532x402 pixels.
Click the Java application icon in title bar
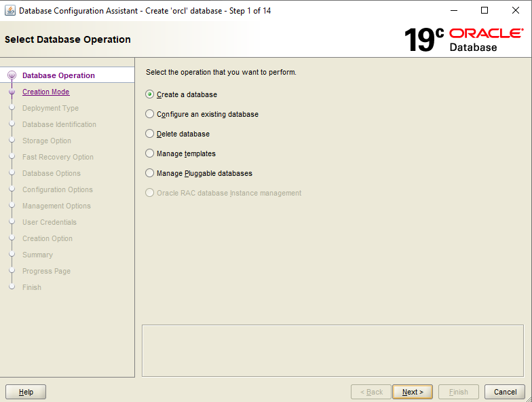point(9,11)
